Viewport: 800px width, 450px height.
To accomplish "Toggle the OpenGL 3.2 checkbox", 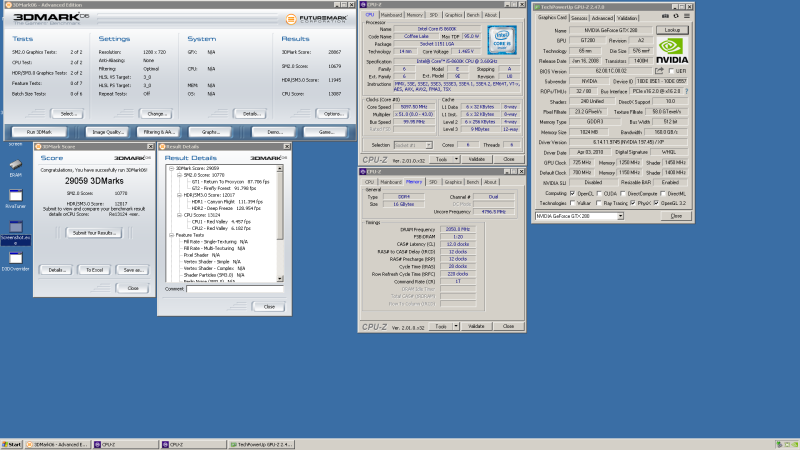I will pos(656,203).
